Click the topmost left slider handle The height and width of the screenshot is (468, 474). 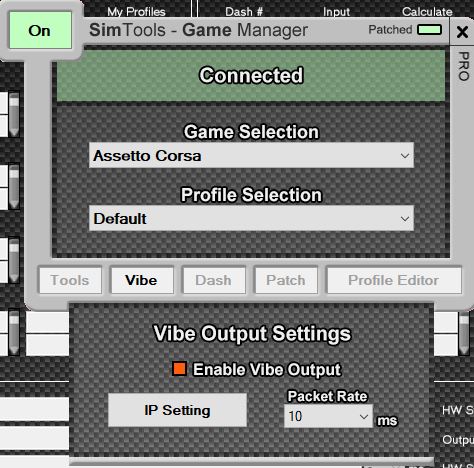coord(14,114)
